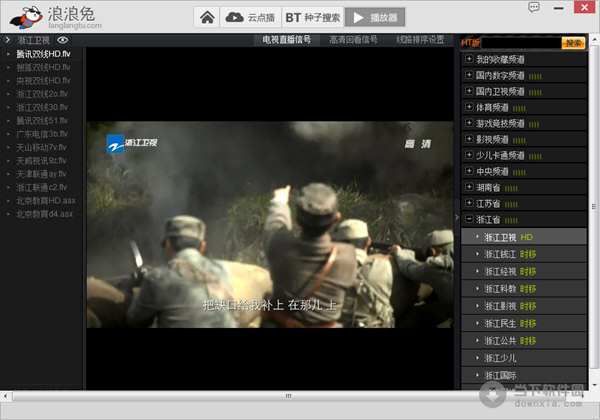Open the feedback chat bubble icon

point(534,7)
